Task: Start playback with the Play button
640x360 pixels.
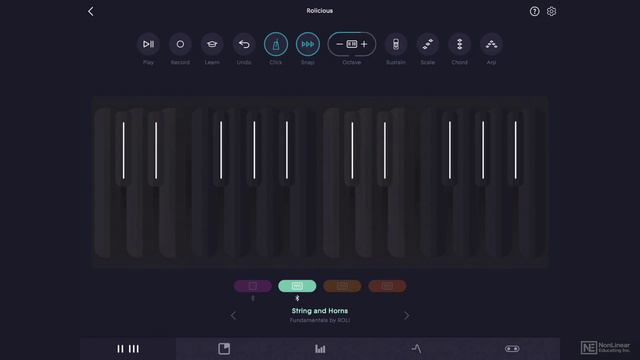Action: pyautogui.click(x=149, y=44)
